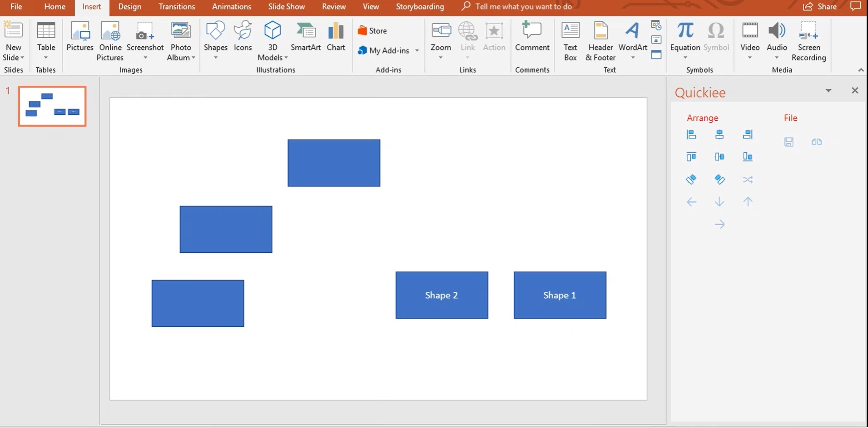The image size is (868, 428).
Task: Click the slide number icon in Text group
Action: click(656, 40)
